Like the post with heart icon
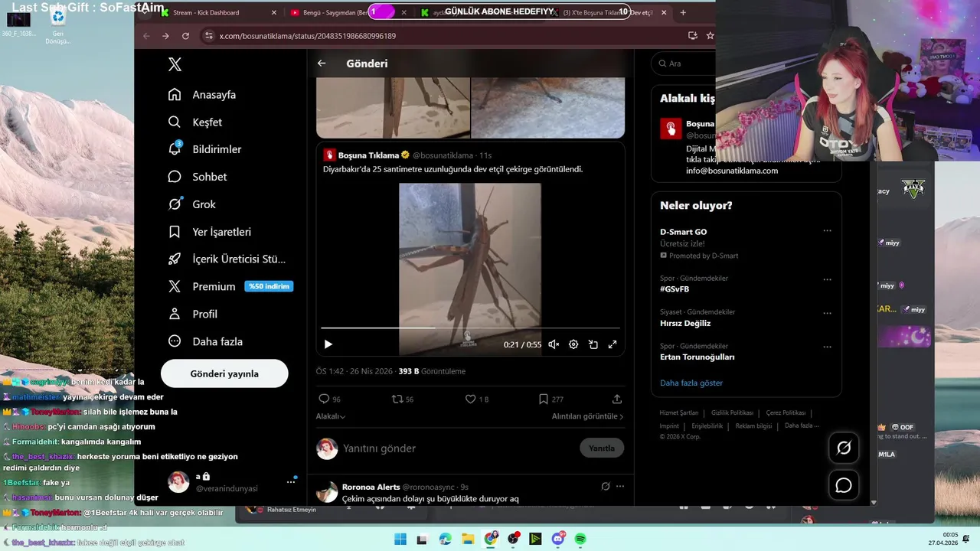Screen dimensions: 980x551 tap(477, 399)
